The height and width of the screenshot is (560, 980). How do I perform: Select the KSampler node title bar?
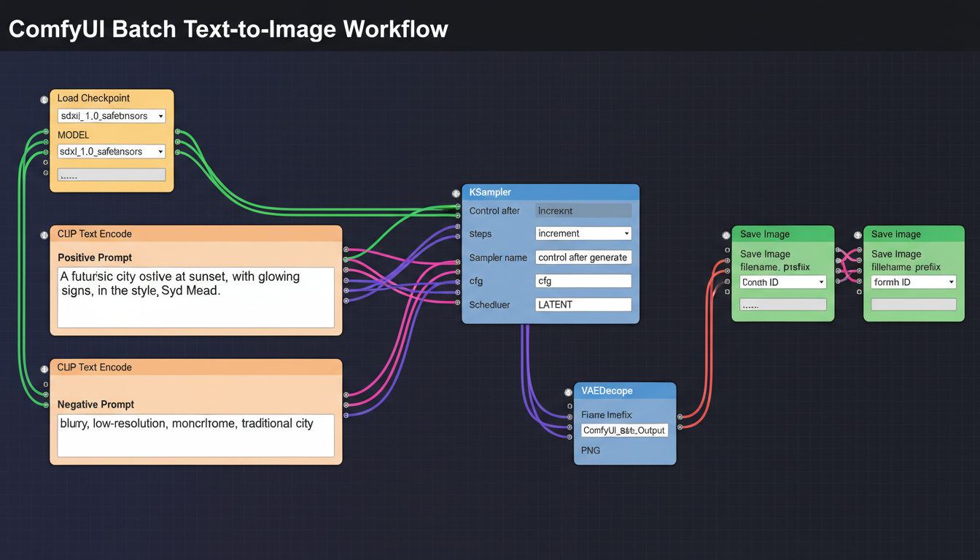click(x=551, y=192)
